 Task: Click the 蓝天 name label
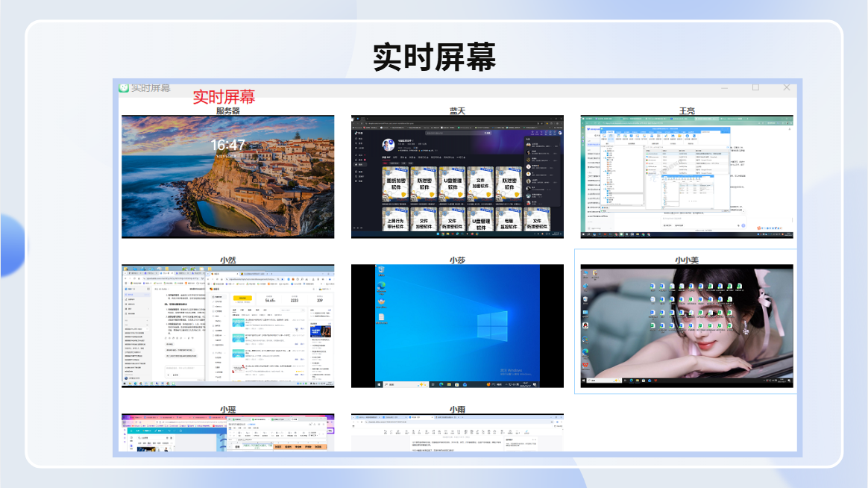457,110
